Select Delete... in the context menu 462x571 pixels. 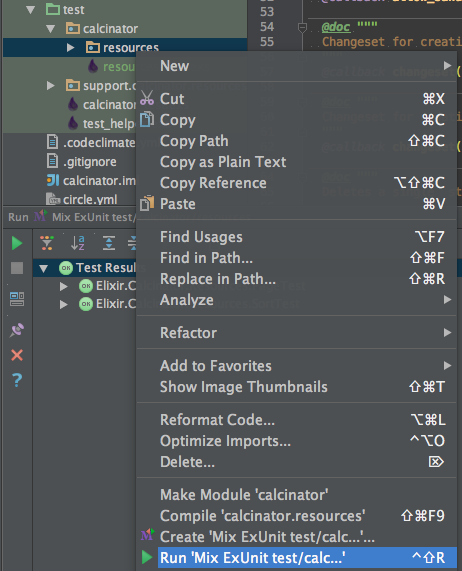[296, 462]
